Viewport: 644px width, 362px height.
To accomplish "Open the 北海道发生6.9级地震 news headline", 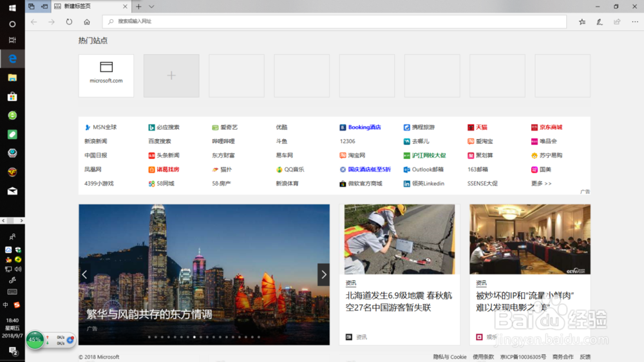I will [399, 301].
